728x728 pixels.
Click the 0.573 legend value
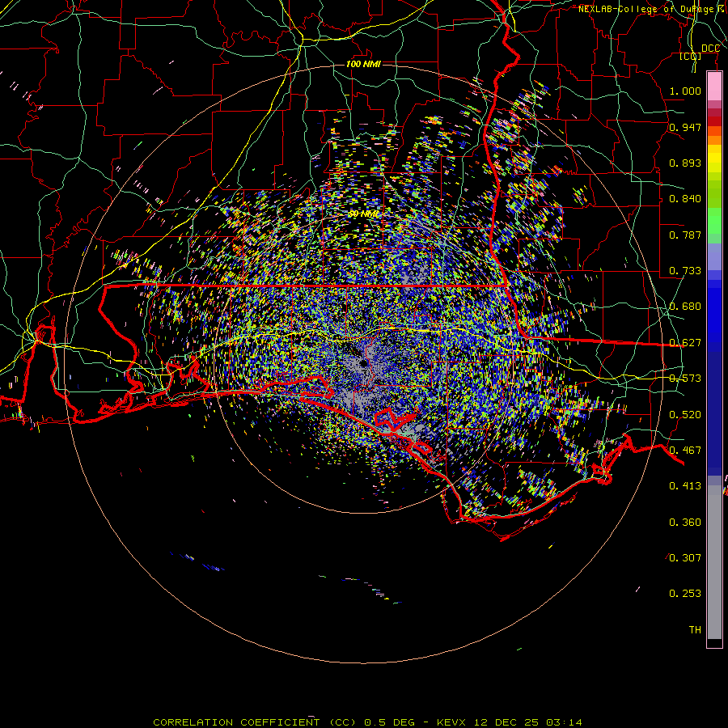click(685, 379)
